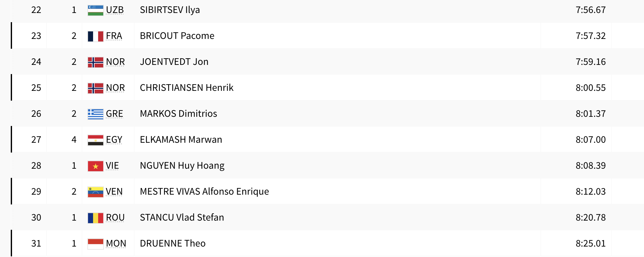Click the GRE country code
Screen dimensions: 644x257
tap(114, 114)
